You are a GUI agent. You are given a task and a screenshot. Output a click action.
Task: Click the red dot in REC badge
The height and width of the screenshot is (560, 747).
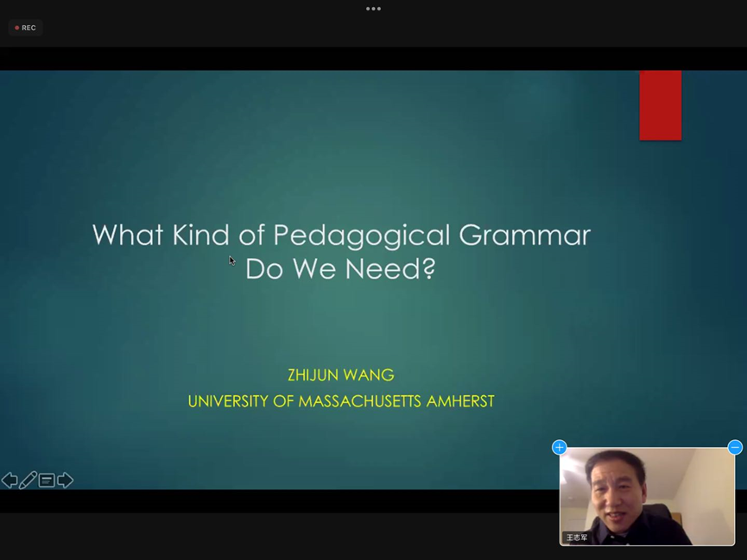pyautogui.click(x=17, y=28)
